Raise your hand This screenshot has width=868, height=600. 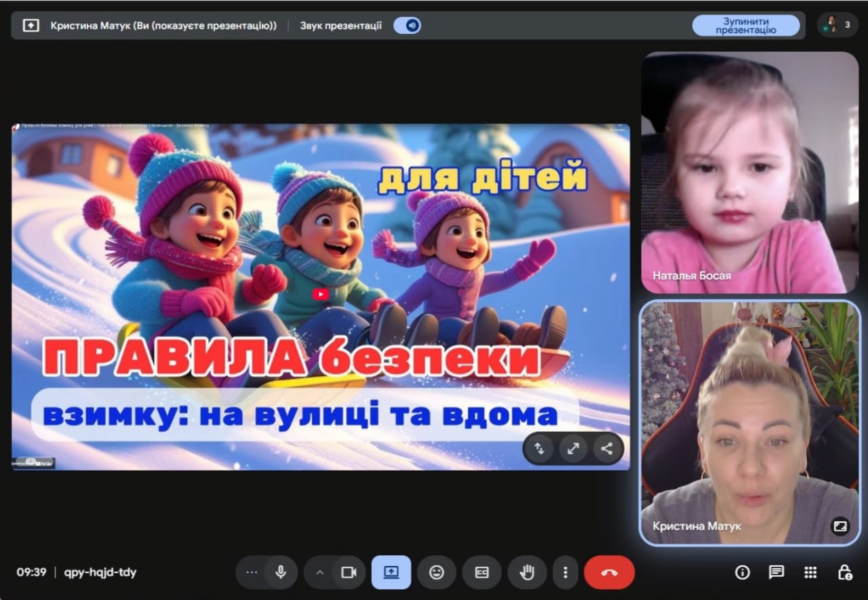(x=527, y=572)
